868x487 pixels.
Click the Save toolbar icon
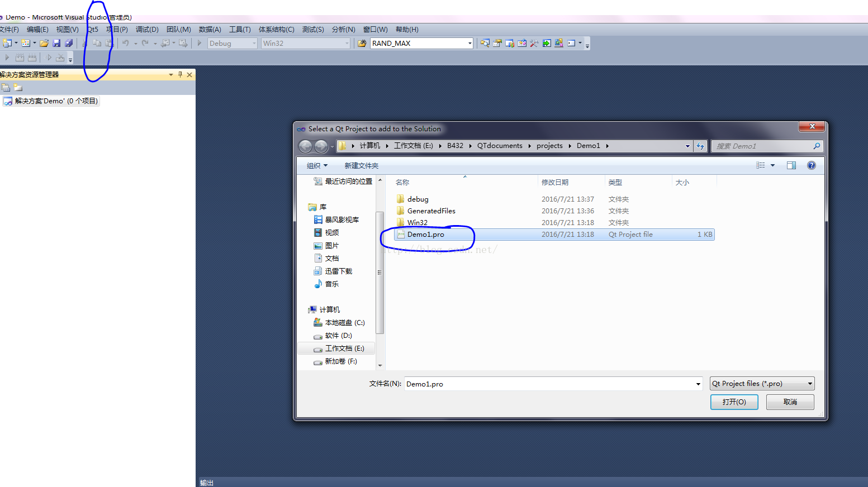[56, 43]
